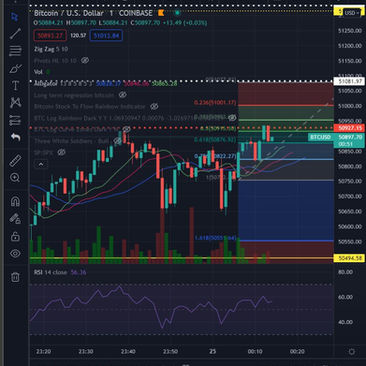Click the BTCUSD price label

tap(320, 137)
